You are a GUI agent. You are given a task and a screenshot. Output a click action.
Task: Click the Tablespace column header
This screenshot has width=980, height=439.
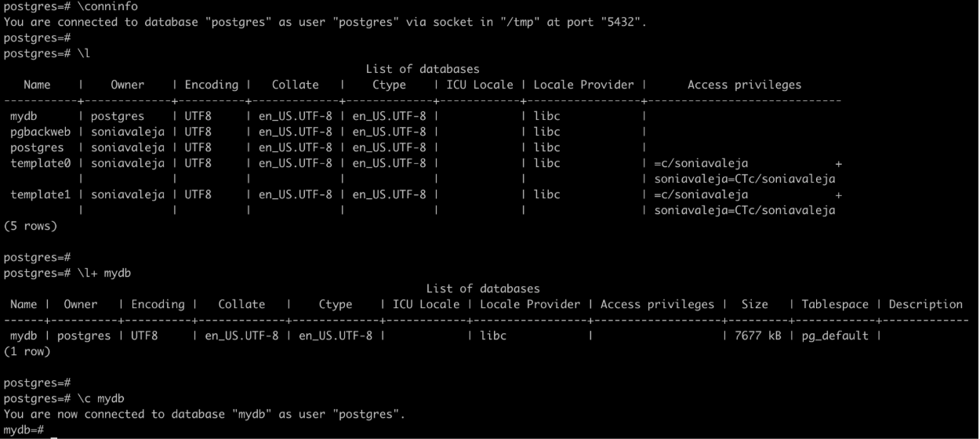point(835,304)
